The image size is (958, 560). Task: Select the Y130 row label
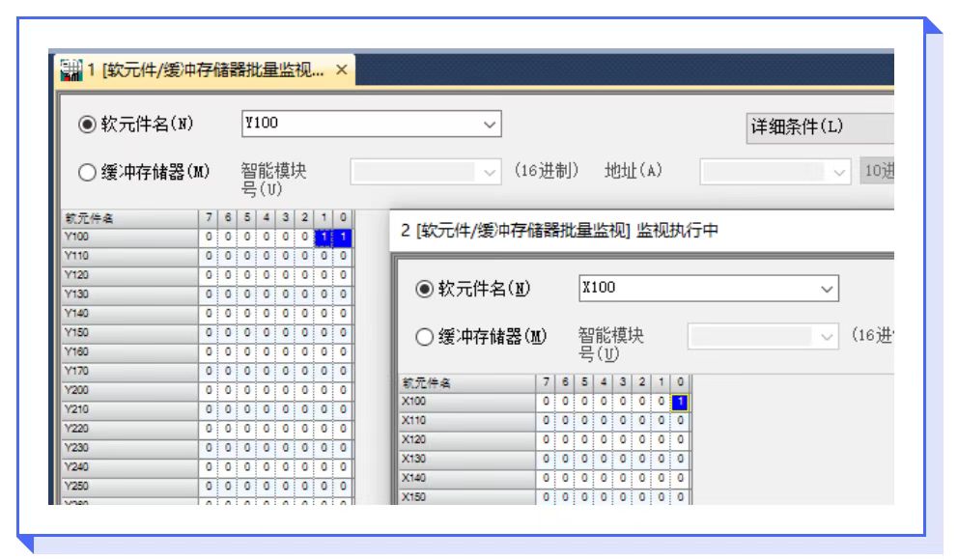click(x=129, y=294)
